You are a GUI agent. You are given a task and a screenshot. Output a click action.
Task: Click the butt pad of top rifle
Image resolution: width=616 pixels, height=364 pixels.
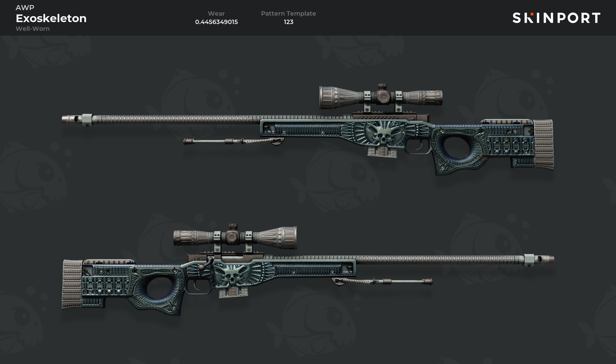(543, 145)
